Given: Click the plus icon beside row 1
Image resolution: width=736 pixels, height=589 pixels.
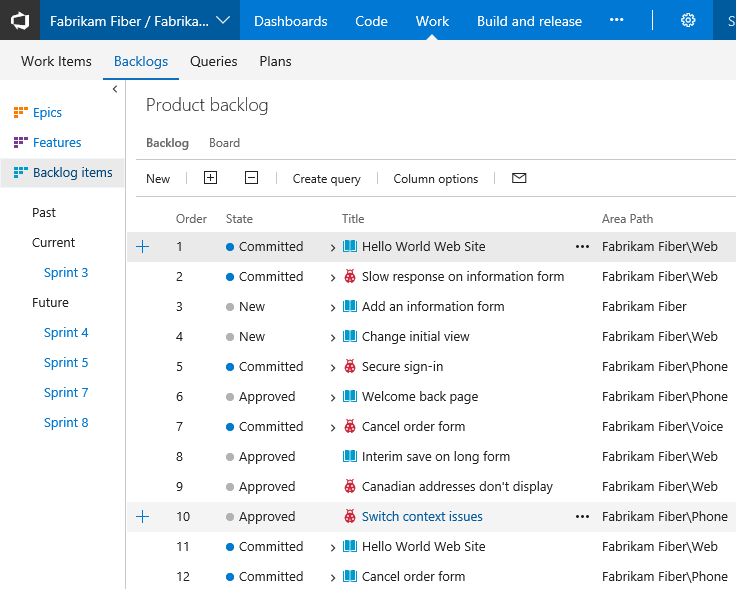Looking at the screenshot, I should point(142,247).
